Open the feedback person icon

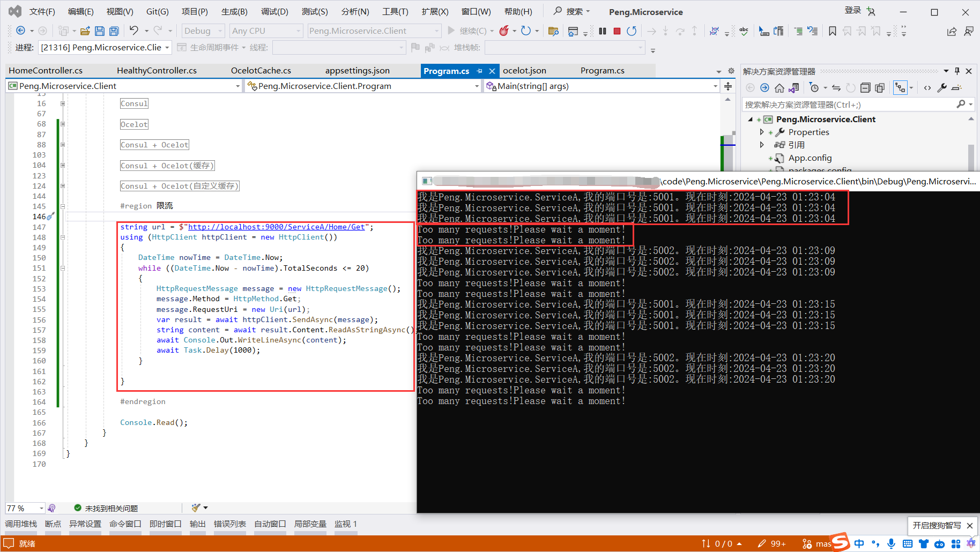(x=969, y=31)
